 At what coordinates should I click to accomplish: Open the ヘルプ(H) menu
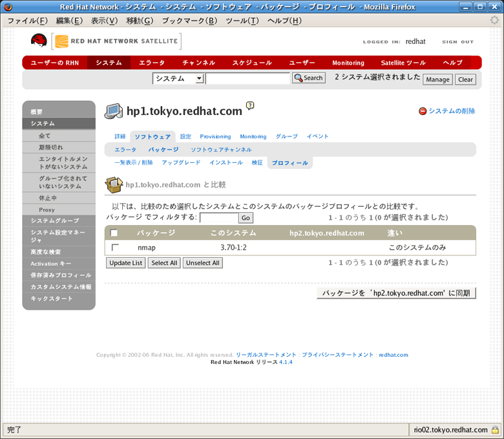284,21
